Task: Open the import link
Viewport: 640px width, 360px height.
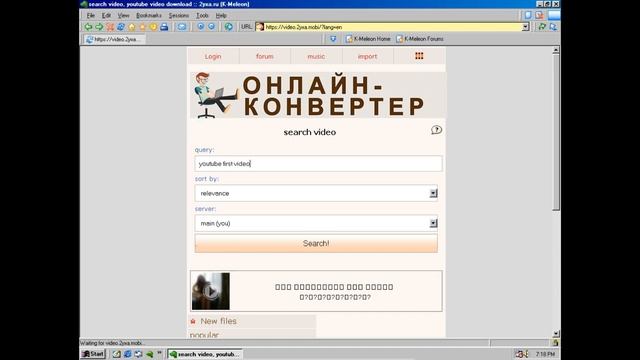Action: 367,56
